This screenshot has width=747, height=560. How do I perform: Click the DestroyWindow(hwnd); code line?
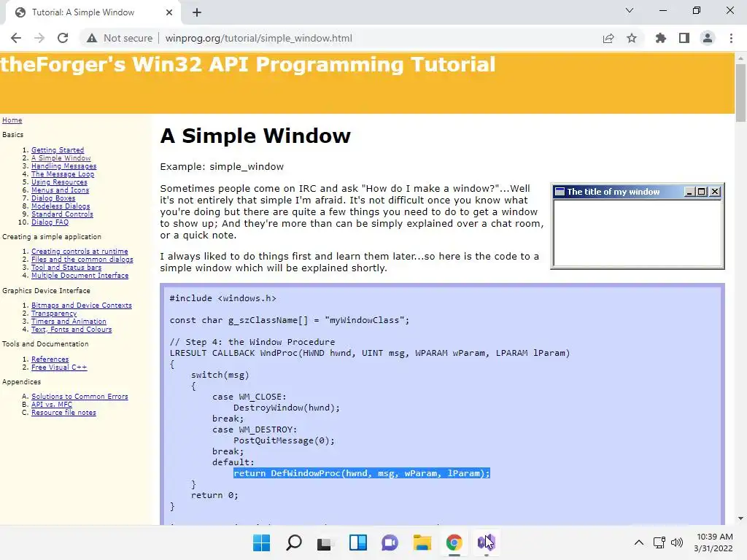(286, 408)
